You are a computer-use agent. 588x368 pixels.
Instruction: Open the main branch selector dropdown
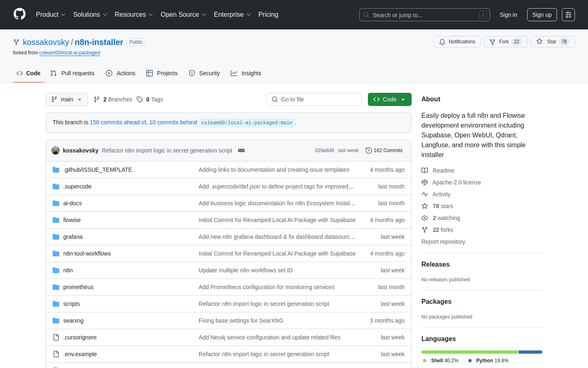67,99
